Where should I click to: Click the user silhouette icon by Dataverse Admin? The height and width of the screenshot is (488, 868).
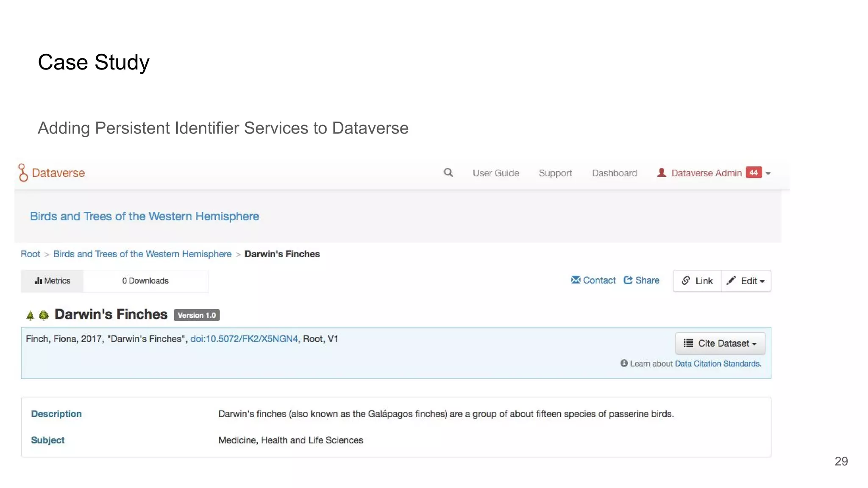pos(662,172)
